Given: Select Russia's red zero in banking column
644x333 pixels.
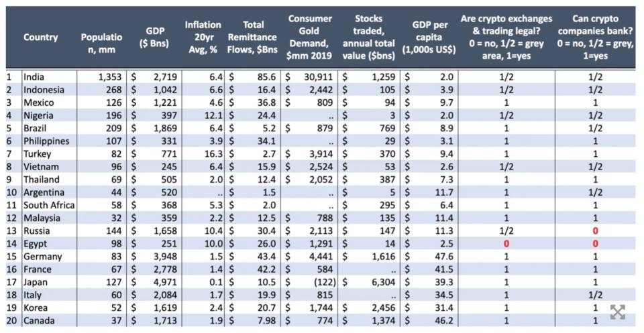Looking at the screenshot, I should [x=595, y=231].
